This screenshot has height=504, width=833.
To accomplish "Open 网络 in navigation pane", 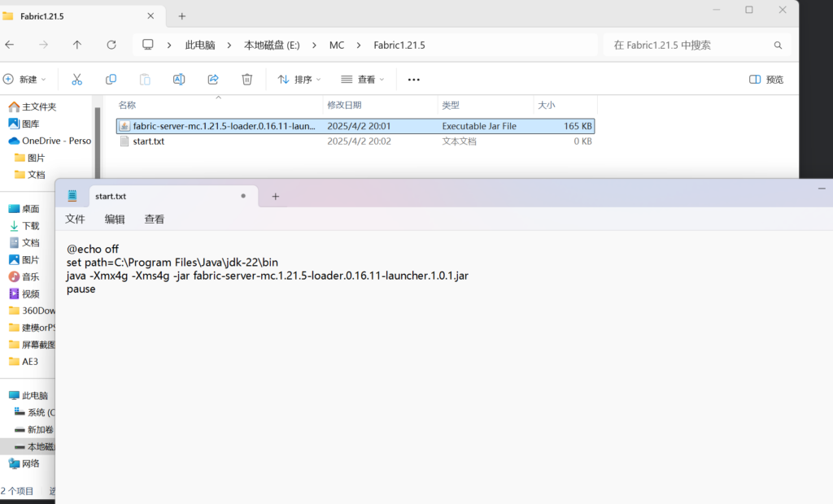I will [x=24, y=463].
